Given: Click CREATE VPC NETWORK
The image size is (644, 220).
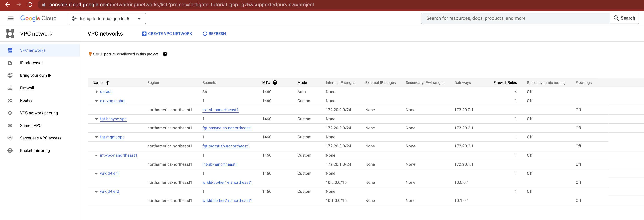Looking at the screenshot, I should 167,33.
